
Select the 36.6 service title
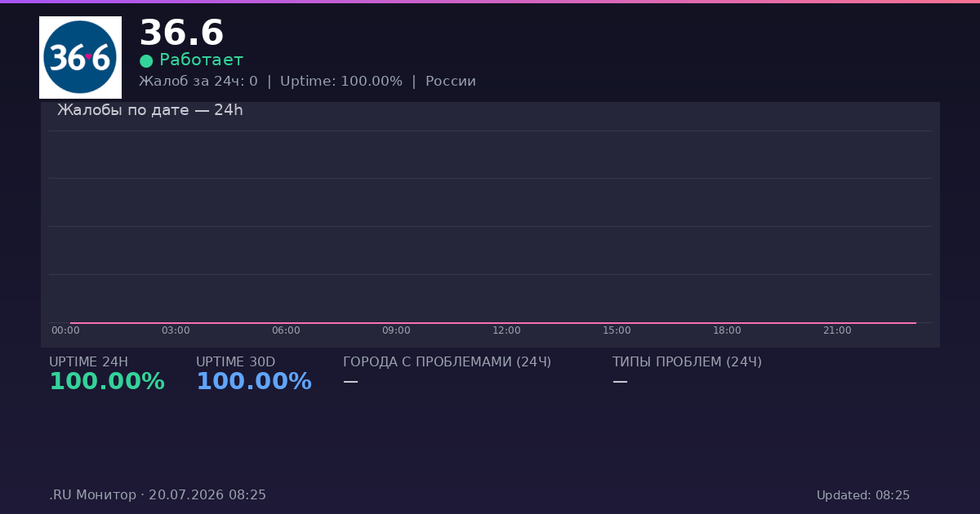pos(181,33)
